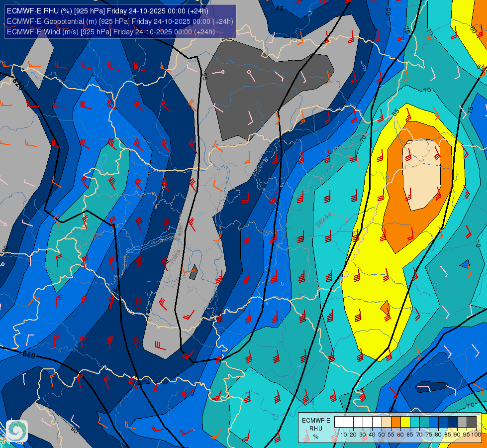Screen dimensions: 487x448
Task: Click the Fejér county label on map
Action: coord(179,232)
